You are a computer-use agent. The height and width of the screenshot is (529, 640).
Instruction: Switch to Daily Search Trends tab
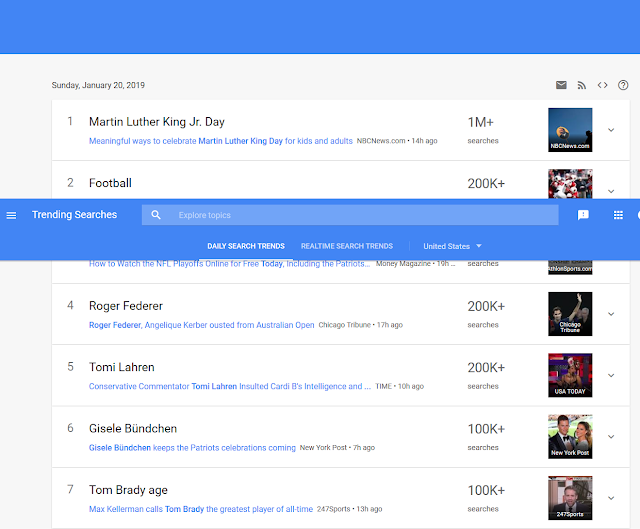[246, 246]
